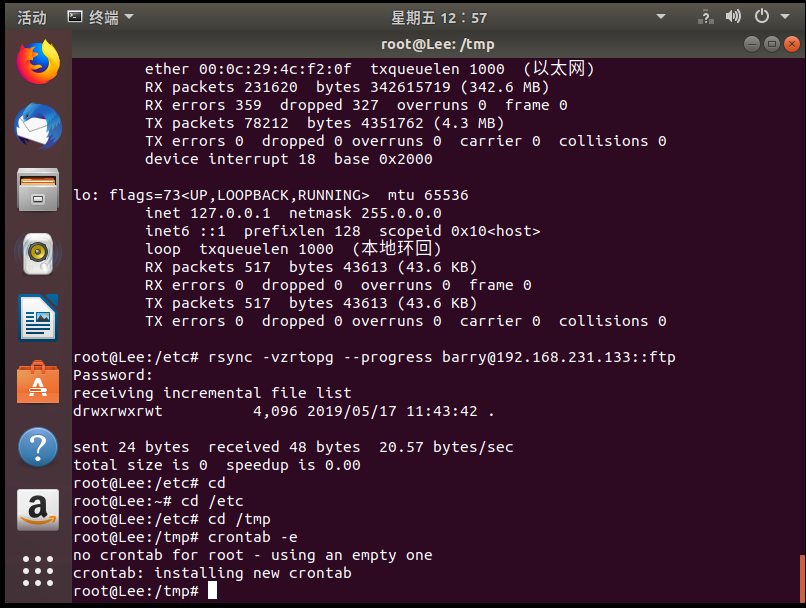The height and width of the screenshot is (608, 806).
Task: Show applications grid
Action: pos(38,570)
